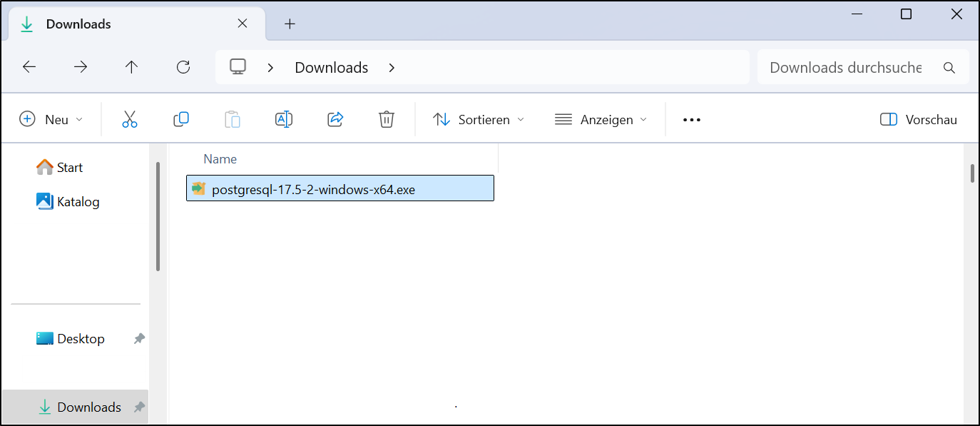Click the Forward navigation arrow
Screen dimensions: 980x426
pos(81,67)
